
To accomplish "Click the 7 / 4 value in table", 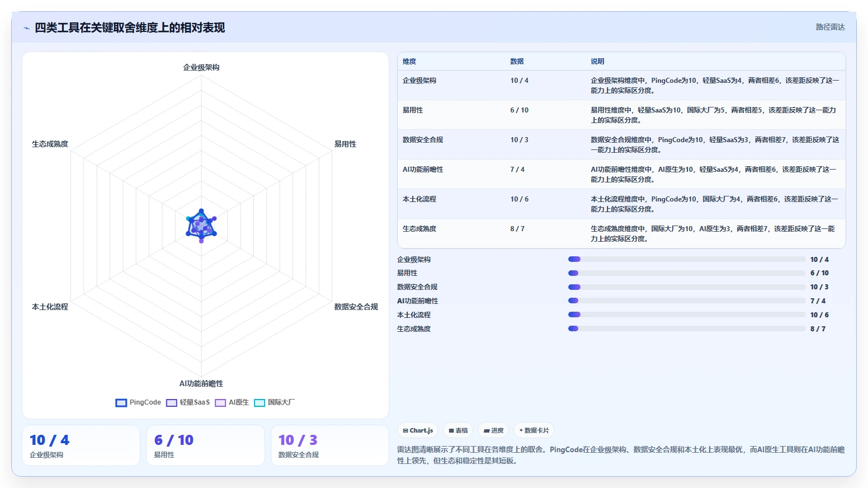I will coord(517,170).
